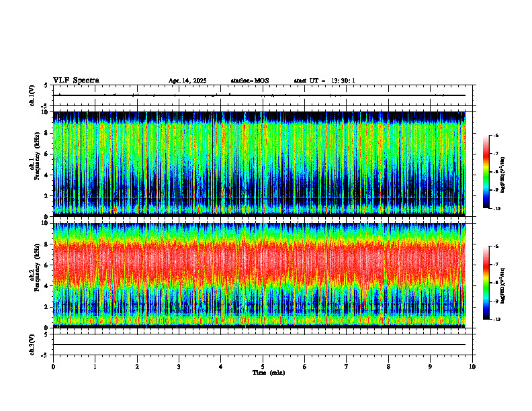Click the "VLF Spectra" title text
Screen dimensions: 532x411
pyautogui.click(x=76, y=81)
